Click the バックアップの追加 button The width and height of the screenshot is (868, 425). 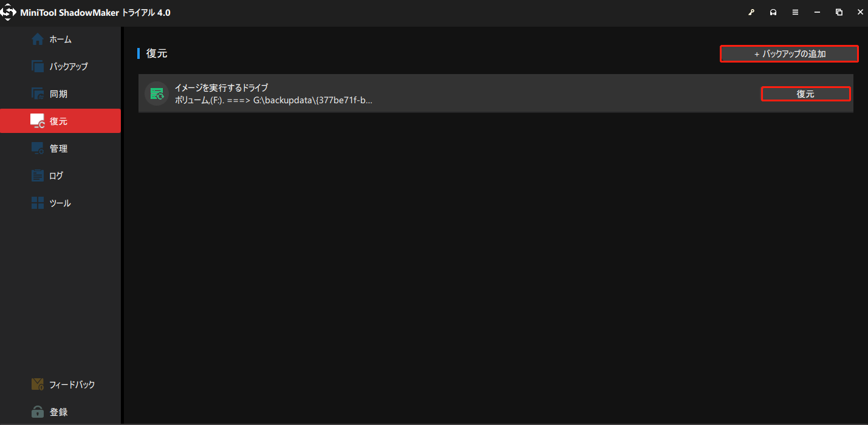[789, 53]
